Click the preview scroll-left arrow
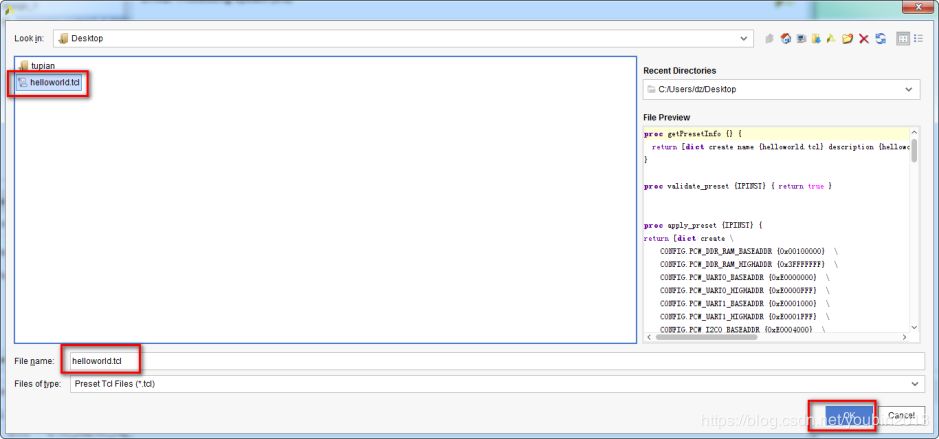Image resolution: width=939 pixels, height=439 pixels. tap(649, 338)
